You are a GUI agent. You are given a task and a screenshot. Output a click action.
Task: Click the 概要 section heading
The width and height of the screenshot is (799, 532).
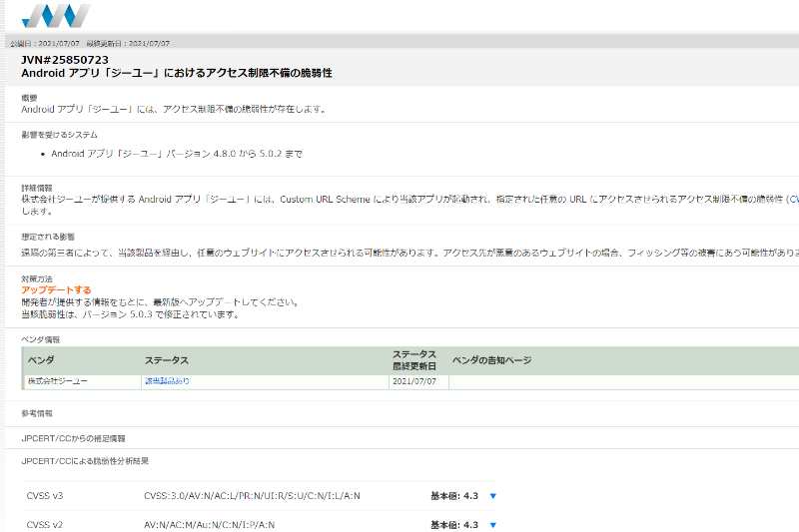29,98
